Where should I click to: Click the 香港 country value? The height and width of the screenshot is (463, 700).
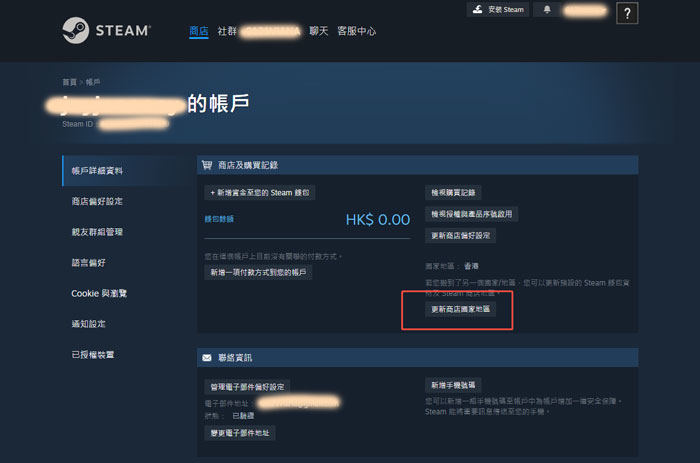(x=471, y=266)
